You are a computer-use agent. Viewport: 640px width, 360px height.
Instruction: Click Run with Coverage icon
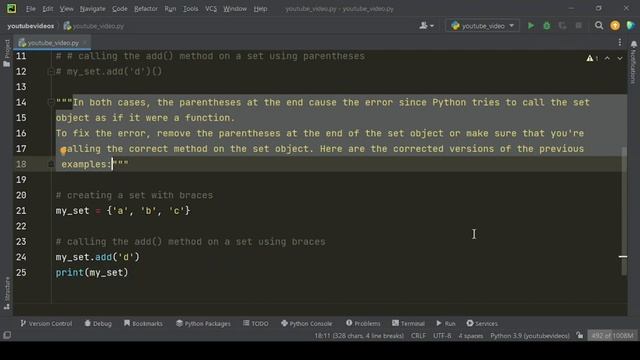click(x=562, y=26)
